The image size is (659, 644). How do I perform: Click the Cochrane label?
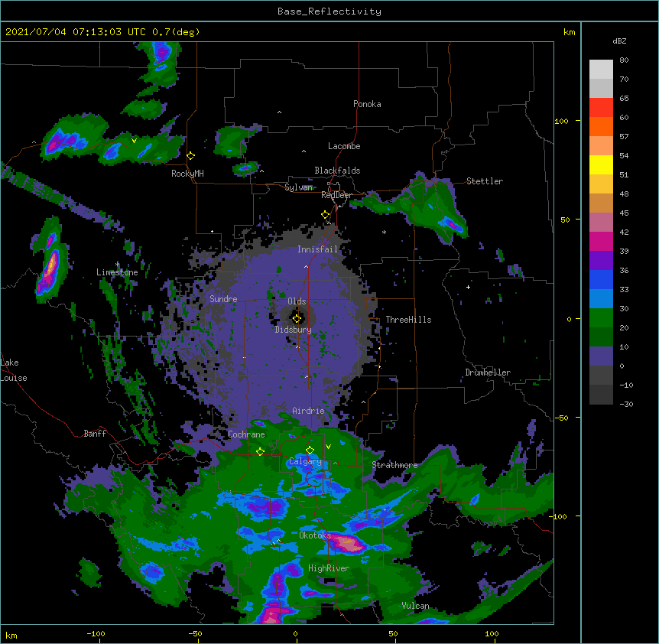(x=246, y=434)
